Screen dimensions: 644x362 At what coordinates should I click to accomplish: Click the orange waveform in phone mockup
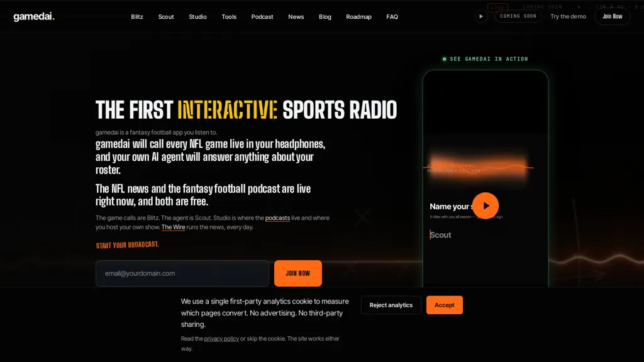[x=479, y=167]
